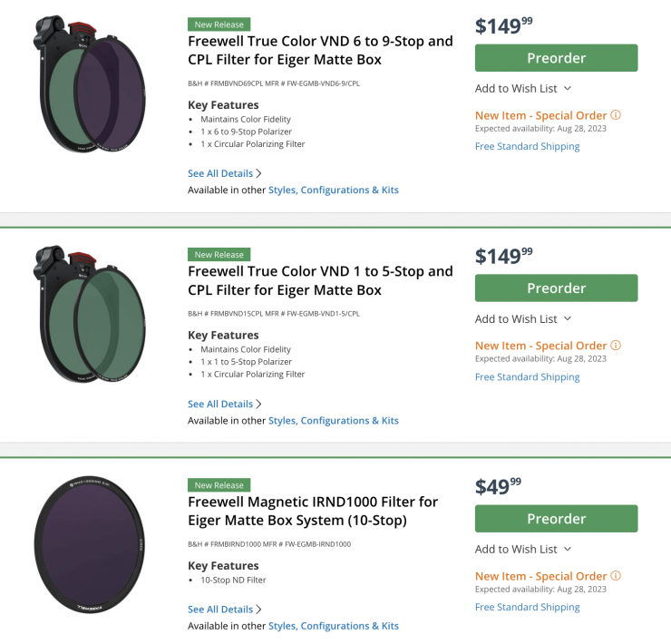Click info icon beside third Special Order label
This screenshot has width=671, height=644.
coord(616,576)
